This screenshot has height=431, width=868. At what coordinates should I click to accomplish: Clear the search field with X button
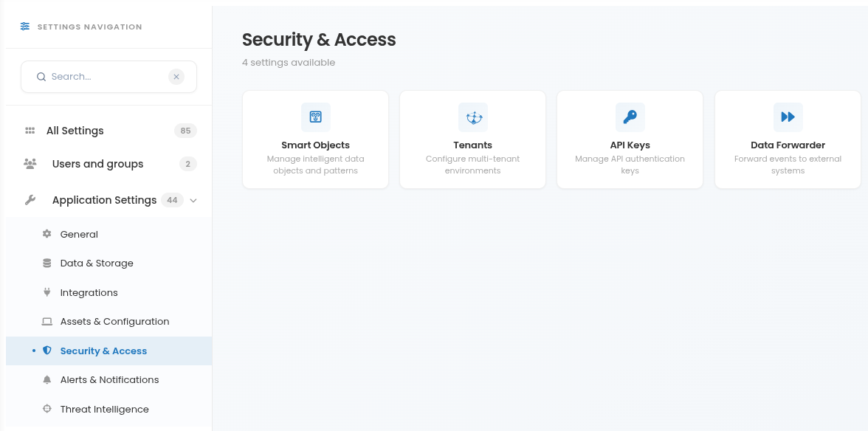[x=176, y=77]
